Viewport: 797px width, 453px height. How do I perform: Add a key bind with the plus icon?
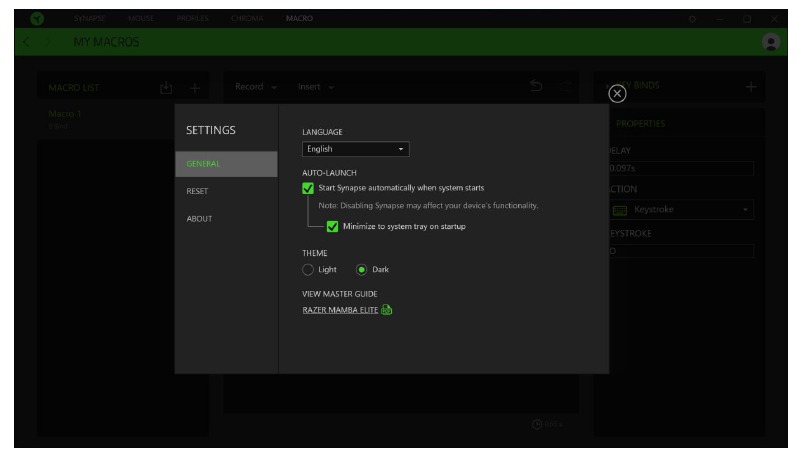[751, 87]
